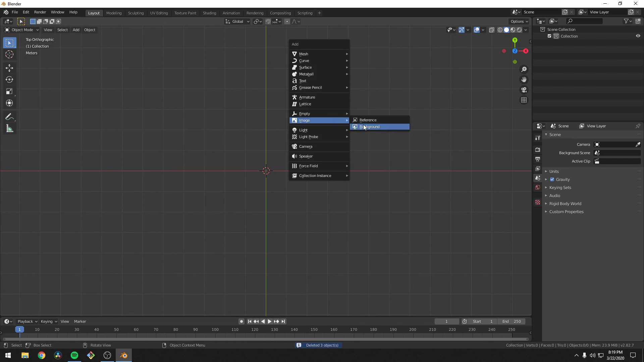Activate the Rotate tool
Viewport: 644px width, 362px height.
(9, 79)
